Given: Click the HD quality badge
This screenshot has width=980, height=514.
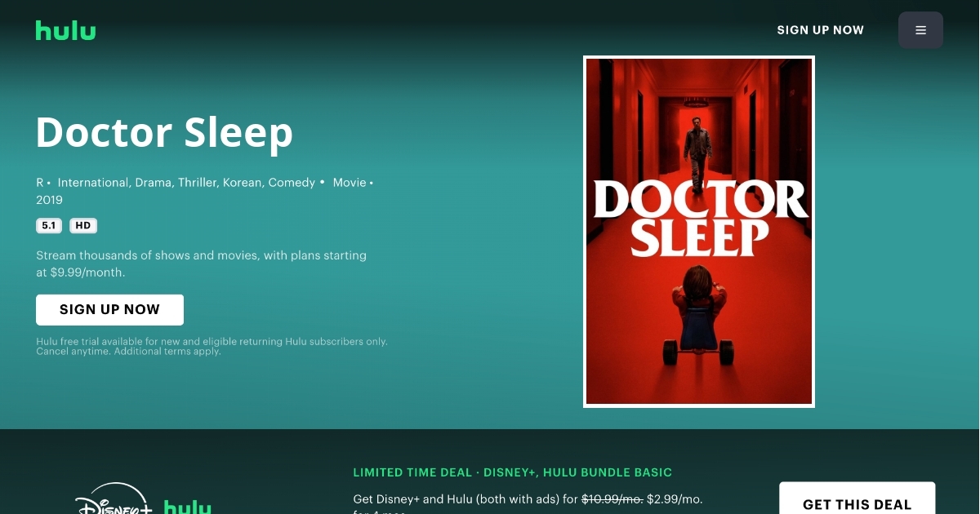Looking at the screenshot, I should pyautogui.click(x=83, y=226).
